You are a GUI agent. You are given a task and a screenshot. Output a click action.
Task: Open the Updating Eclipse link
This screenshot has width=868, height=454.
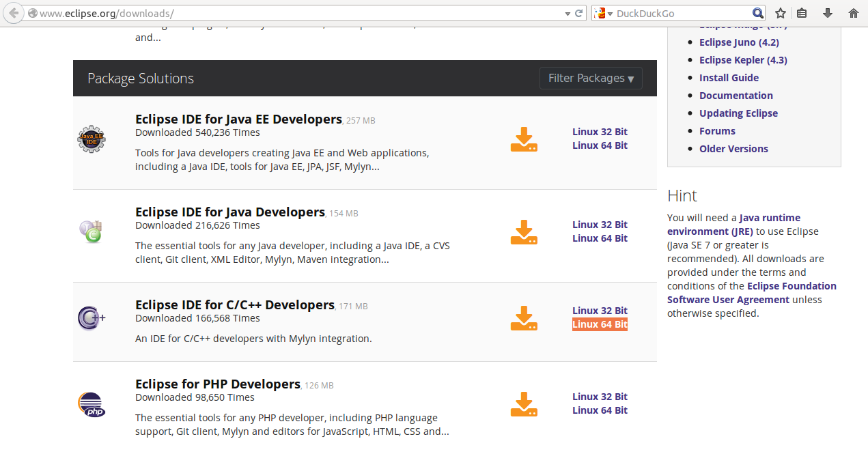(738, 113)
